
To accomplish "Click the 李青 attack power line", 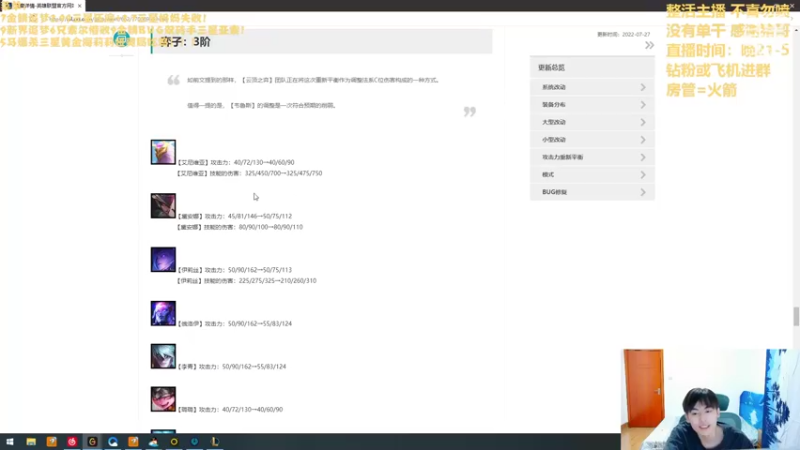I will coord(231,367).
